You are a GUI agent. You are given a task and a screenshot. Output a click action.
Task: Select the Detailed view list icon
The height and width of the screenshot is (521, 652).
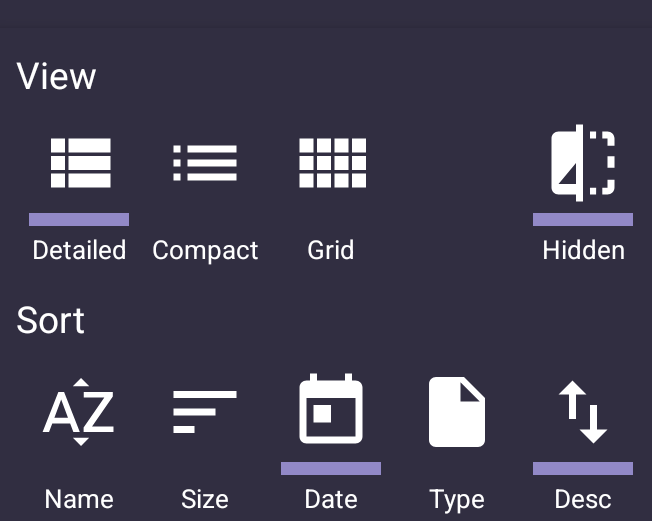80,163
